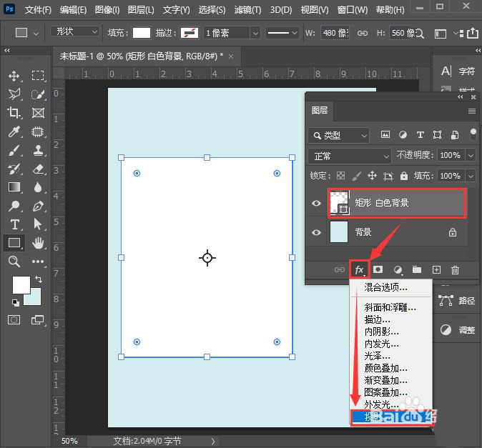The width and height of the screenshot is (482, 448).
Task: Select the Brush tool
Action: coord(14,151)
